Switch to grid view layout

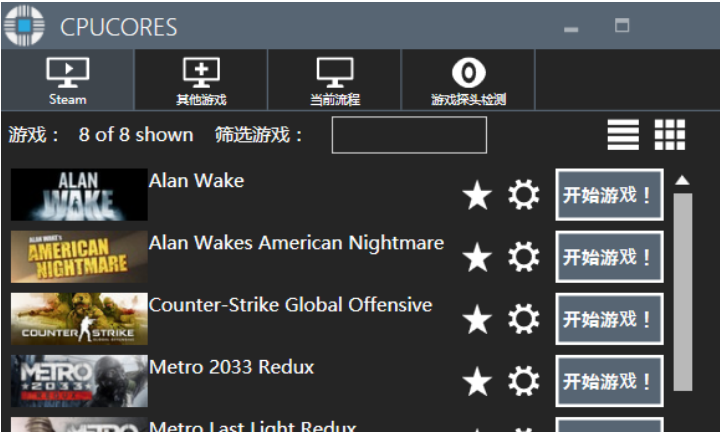670,134
